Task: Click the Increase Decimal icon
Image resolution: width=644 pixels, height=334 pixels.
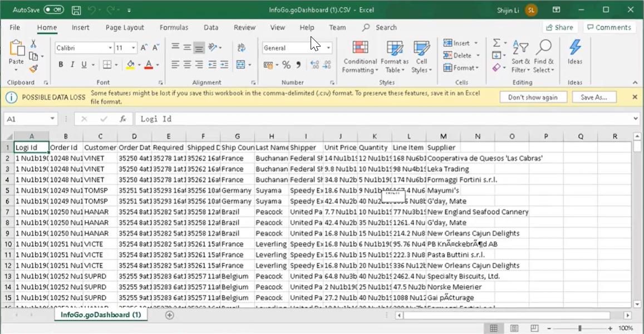Action: [314, 65]
